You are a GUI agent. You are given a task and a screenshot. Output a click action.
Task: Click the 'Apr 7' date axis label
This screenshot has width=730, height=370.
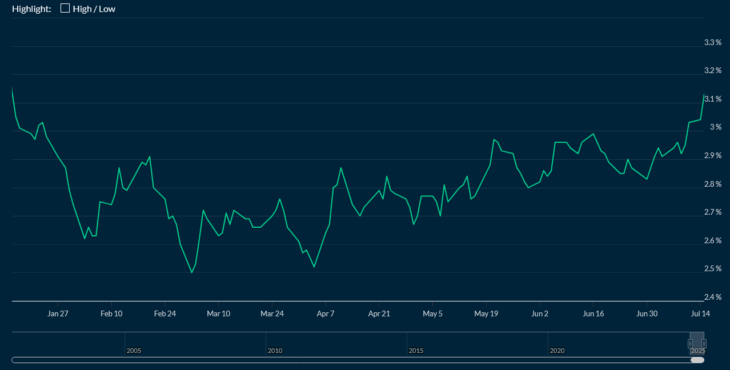click(325, 314)
